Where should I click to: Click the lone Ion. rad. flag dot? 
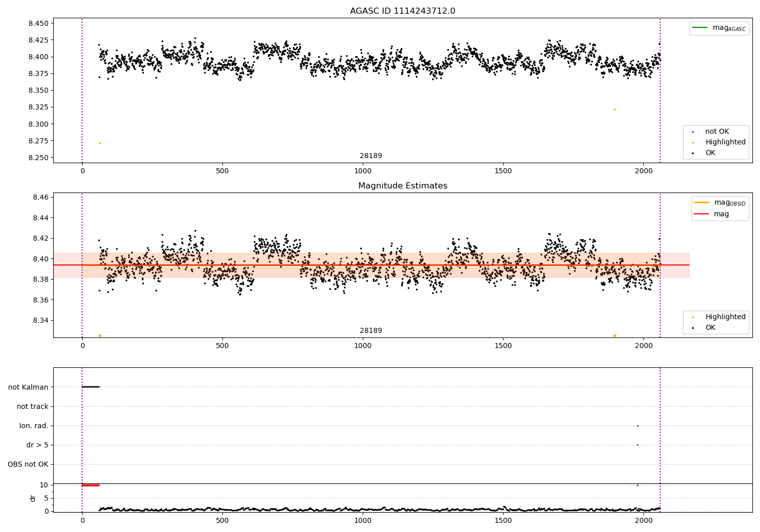637,426
